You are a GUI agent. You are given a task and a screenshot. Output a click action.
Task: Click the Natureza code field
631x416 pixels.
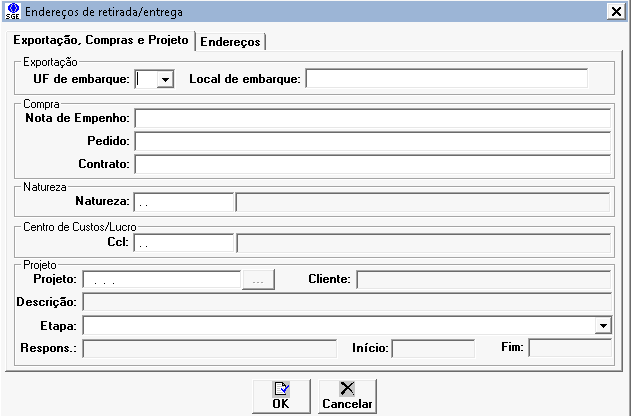tap(183, 202)
